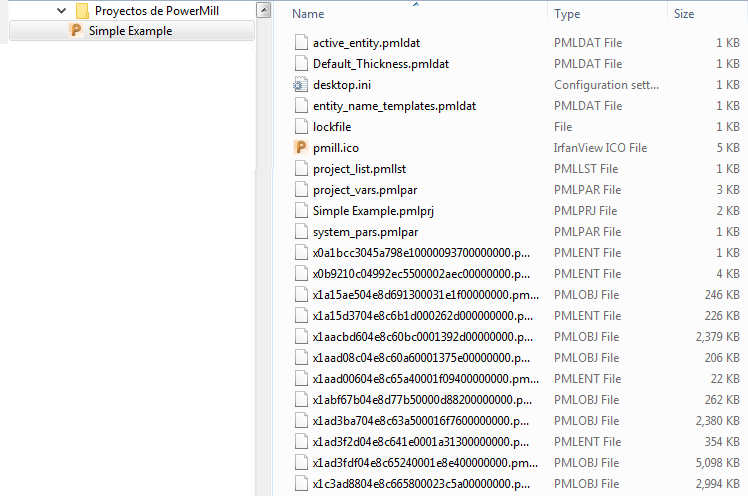This screenshot has width=748, height=496.
Task: Click the icon of file x1a15d3704e8c6b1d
Action: (x=301, y=316)
